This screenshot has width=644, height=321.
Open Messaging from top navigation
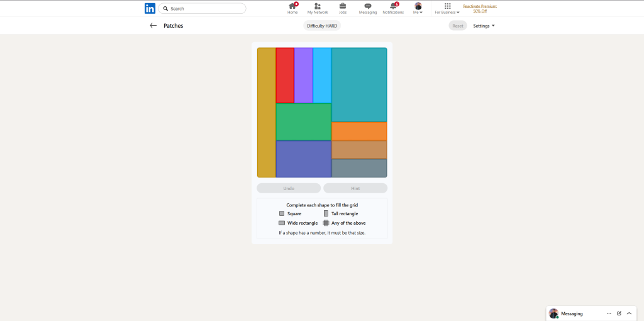pos(367,8)
